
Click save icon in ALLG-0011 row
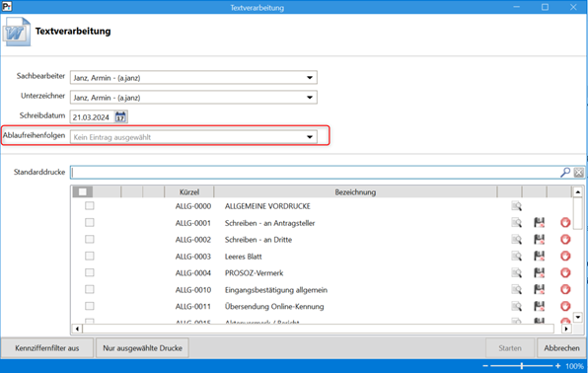(540, 306)
